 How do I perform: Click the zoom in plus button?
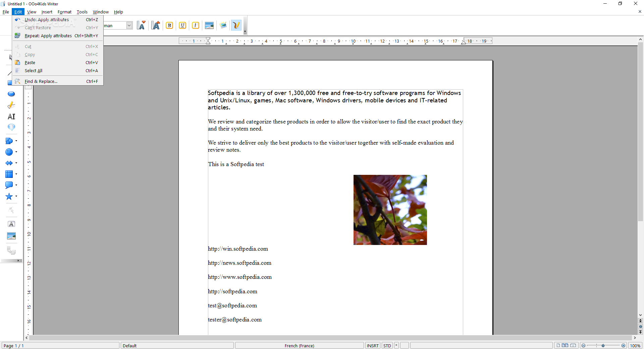623,346
